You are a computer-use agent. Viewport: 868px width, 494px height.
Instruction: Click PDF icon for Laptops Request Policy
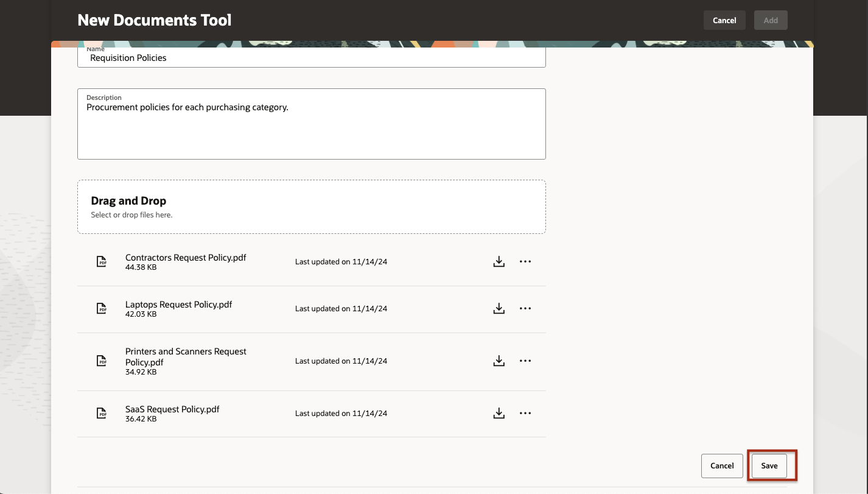(x=102, y=309)
